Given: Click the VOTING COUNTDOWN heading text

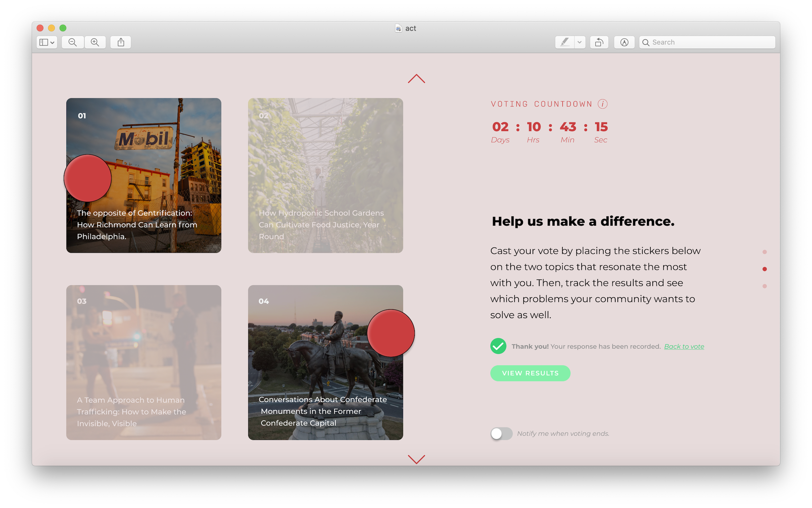Looking at the screenshot, I should [x=541, y=104].
